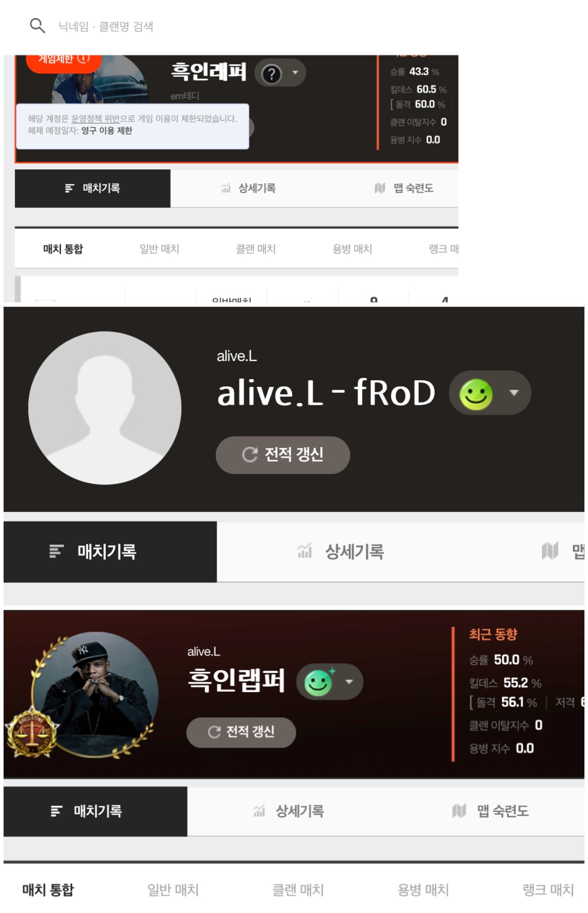The image size is (588, 913).
Task: Click the question mark manner icon beside 흑인래퍼
Action: 272,74
